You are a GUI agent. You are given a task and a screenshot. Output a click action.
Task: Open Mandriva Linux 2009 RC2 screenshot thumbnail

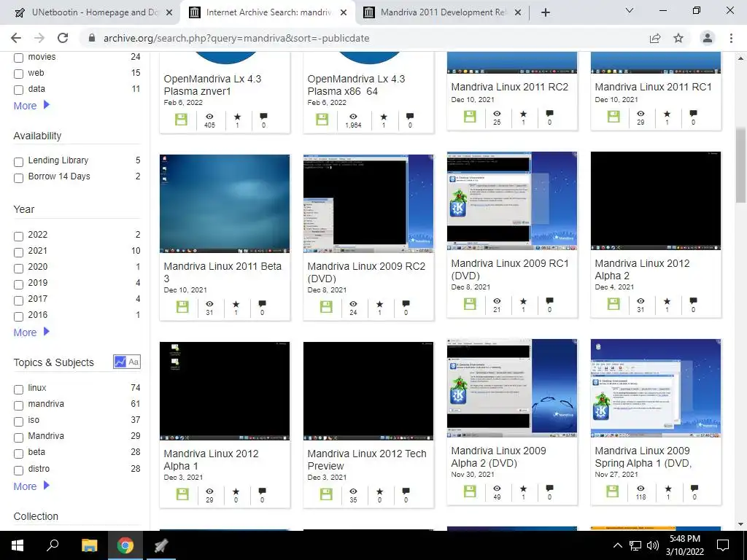click(x=368, y=203)
